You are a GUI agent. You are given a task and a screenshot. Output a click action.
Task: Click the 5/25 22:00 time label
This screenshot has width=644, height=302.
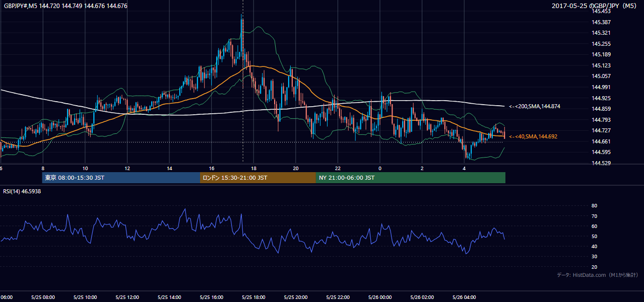coord(338,297)
